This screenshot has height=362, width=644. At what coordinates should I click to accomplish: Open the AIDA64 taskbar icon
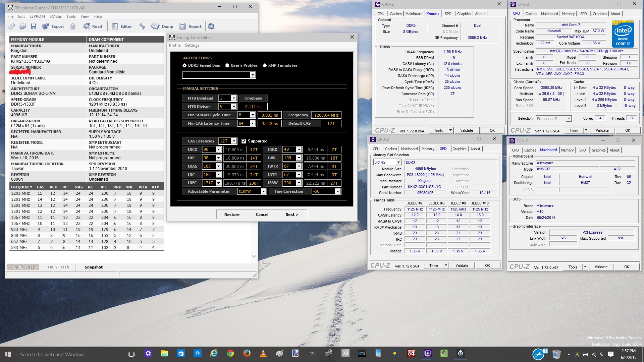(411, 354)
